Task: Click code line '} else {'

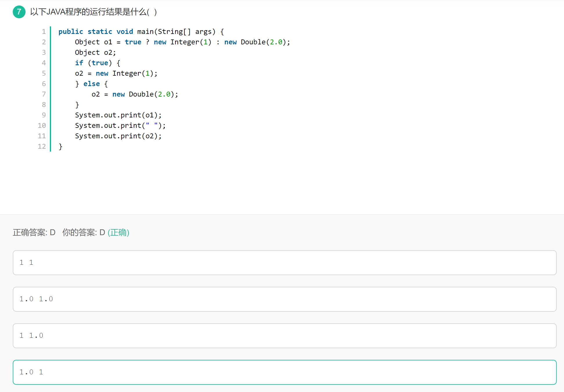Action: pos(91,84)
